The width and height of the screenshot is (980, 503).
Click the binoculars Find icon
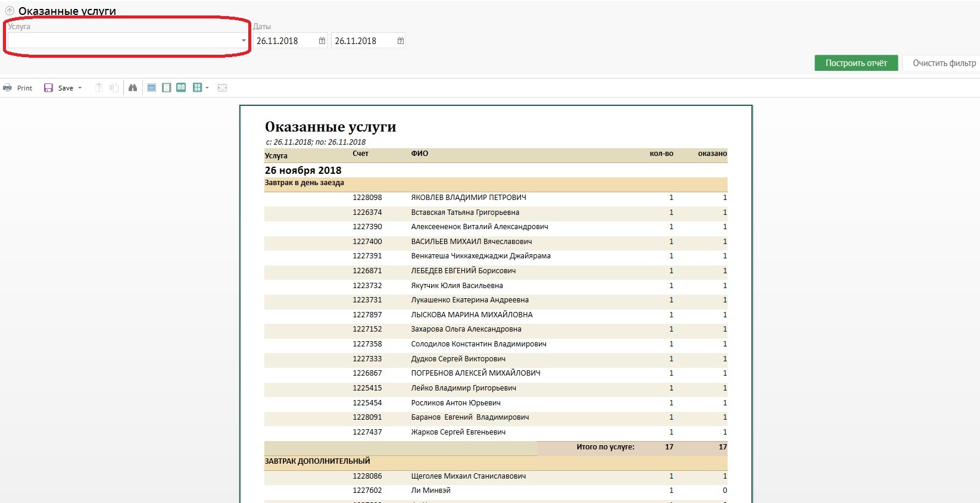(133, 88)
